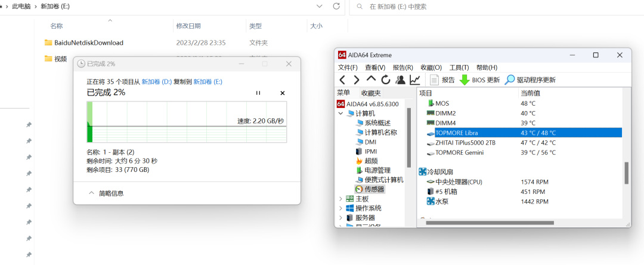Open the AIDA64 graph chart tool
This screenshot has height=265, width=644.
click(x=415, y=80)
